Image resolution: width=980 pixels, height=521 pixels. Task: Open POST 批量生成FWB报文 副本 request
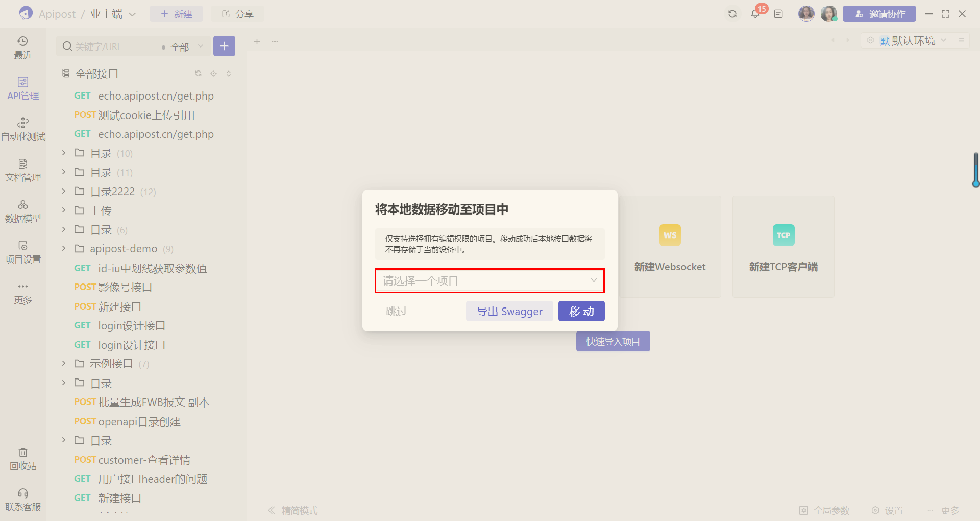click(142, 402)
